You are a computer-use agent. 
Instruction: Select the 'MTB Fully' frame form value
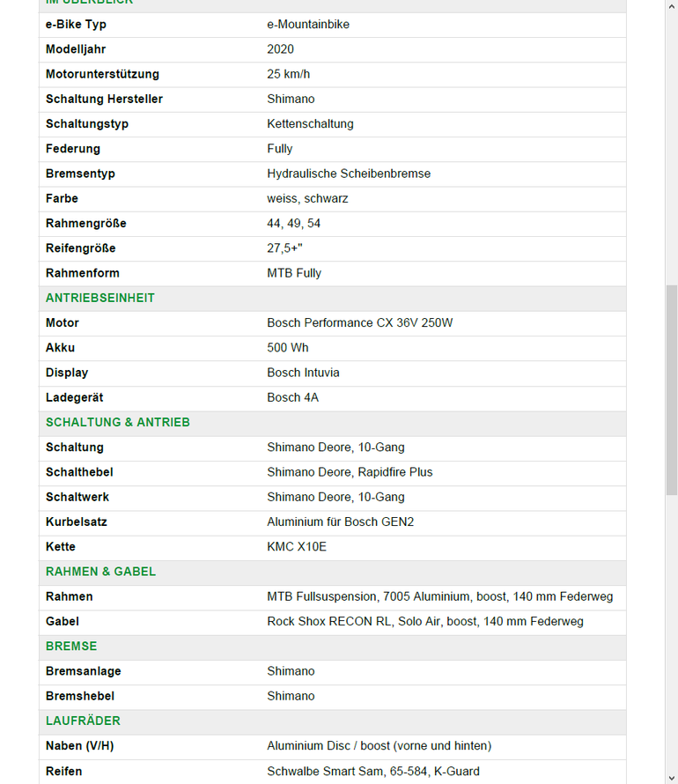(x=294, y=273)
